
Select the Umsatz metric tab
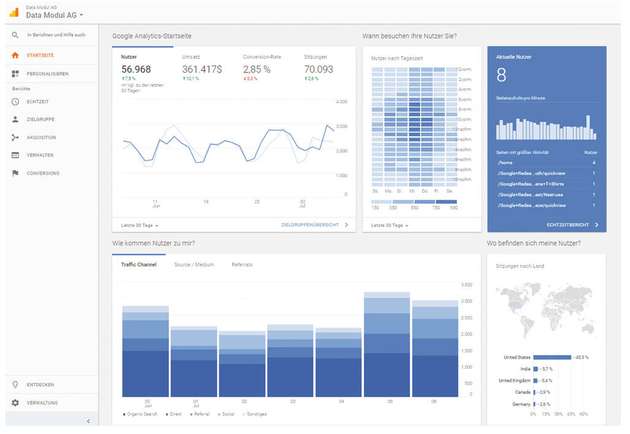[x=202, y=68]
